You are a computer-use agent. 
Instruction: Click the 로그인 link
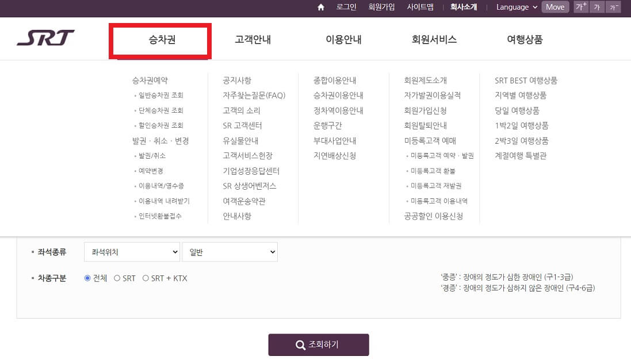tap(346, 7)
